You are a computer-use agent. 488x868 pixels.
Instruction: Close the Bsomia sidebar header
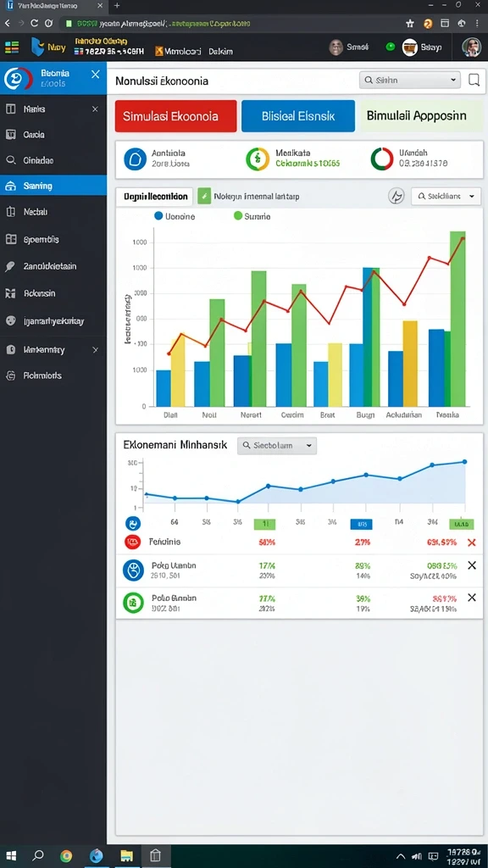pos(95,75)
